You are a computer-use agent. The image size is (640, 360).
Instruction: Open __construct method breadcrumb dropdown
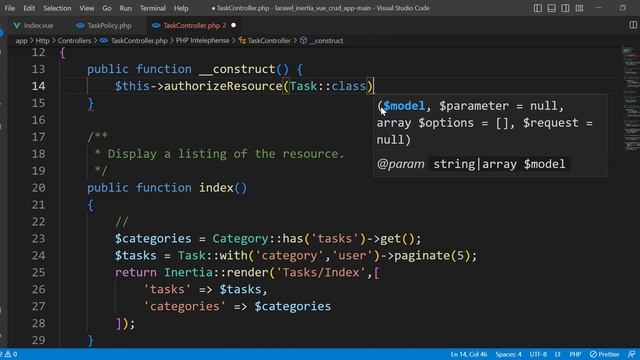click(326, 41)
